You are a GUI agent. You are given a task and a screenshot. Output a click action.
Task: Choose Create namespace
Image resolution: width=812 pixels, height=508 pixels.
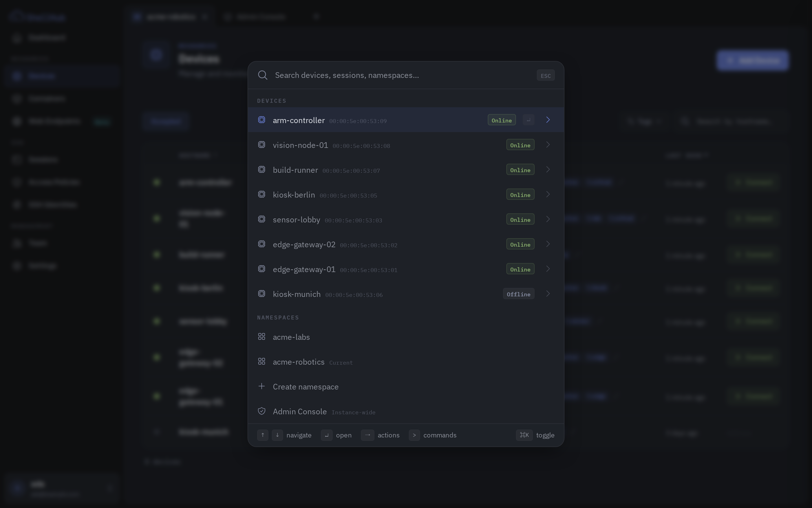point(406,387)
